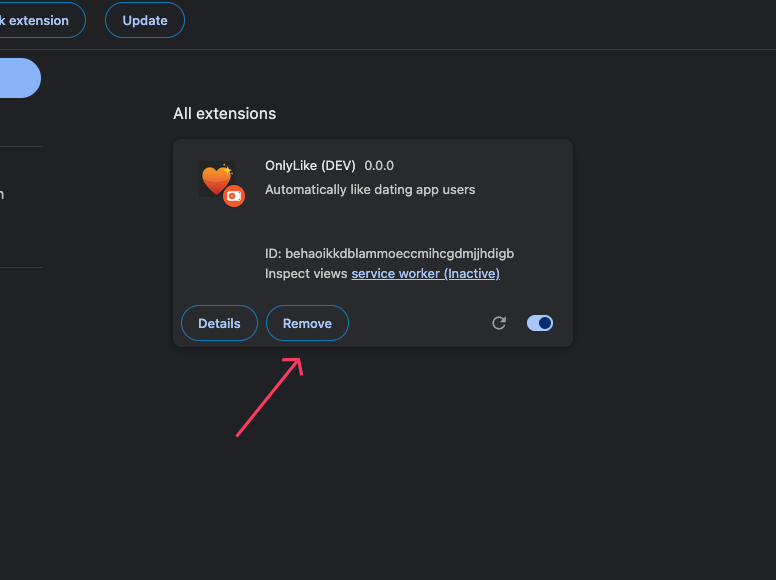Click the Pack extension button
This screenshot has width=776, height=580.
pyautogui.click(x=38, y=20)
